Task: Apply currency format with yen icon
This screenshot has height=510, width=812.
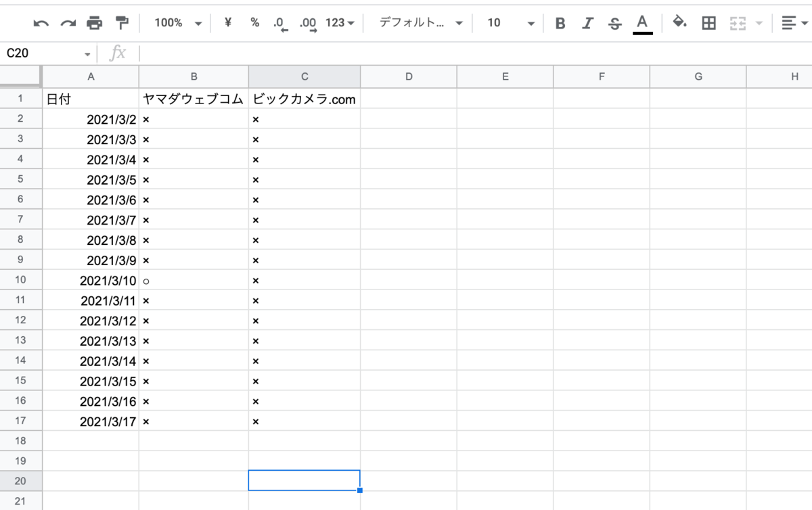Action: click(x=227, y=22)
